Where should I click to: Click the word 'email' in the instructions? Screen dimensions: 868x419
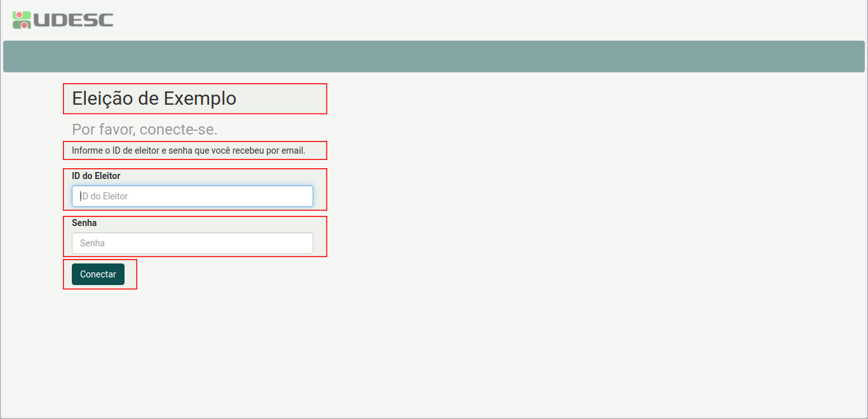tap(292, 150)
